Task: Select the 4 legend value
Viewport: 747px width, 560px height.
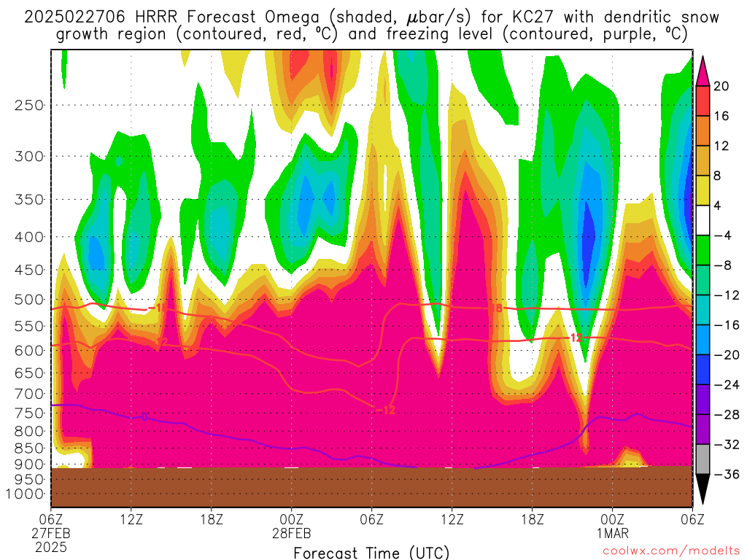Action: pyautogui.click(x=717, y=206)
